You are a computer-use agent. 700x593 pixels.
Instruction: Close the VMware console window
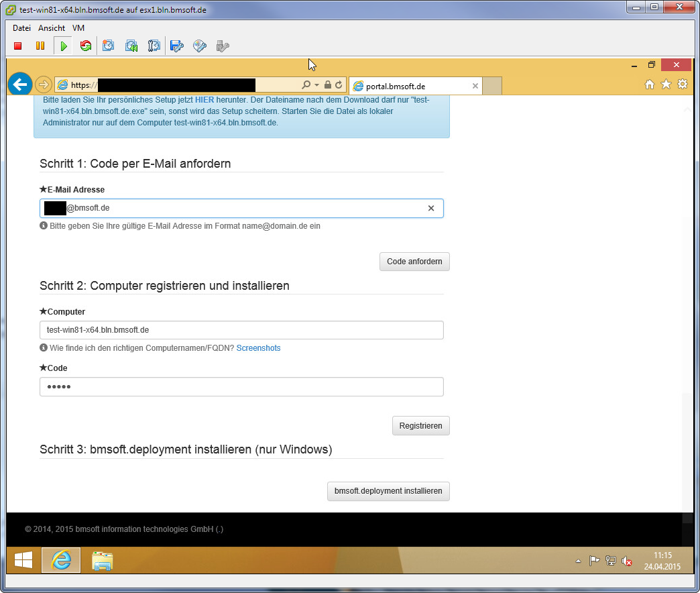[679, 7]
